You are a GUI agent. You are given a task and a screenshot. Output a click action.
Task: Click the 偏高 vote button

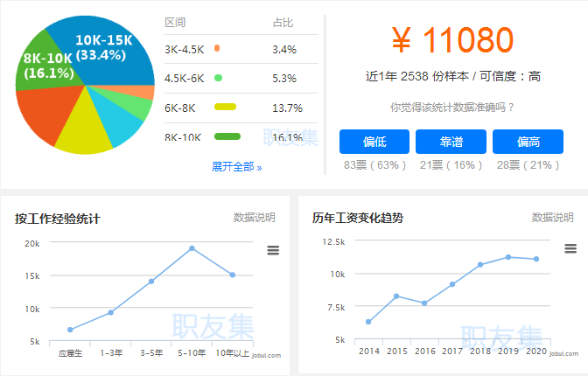pos(528,142)
